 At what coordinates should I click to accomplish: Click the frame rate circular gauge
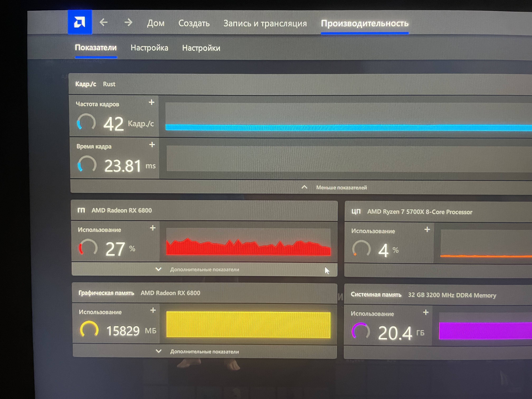pyautogui.click(x=86, y=122)
